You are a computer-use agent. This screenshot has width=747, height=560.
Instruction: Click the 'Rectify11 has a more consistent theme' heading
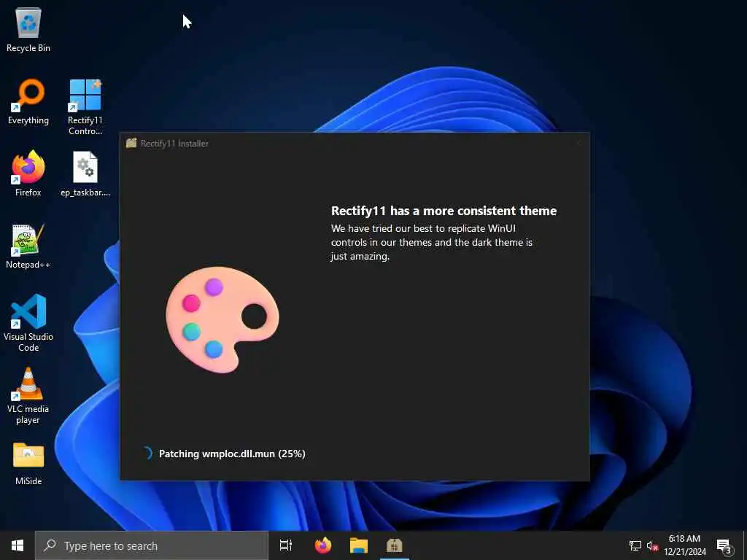pos(444,211)
